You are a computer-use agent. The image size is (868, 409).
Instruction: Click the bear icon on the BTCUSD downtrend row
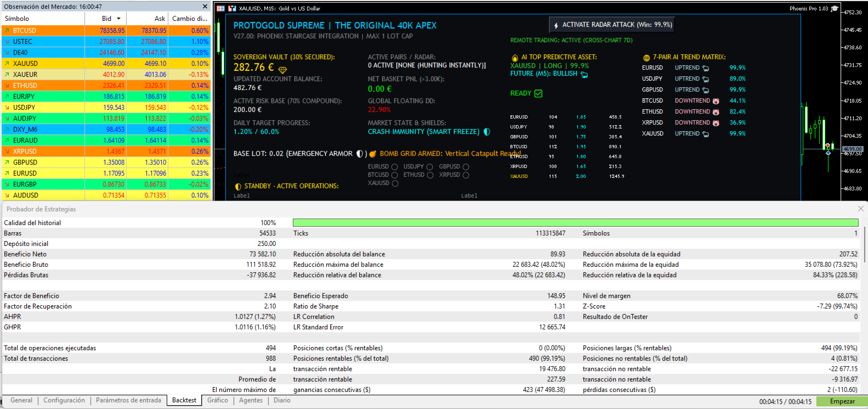tap(716, 101)
